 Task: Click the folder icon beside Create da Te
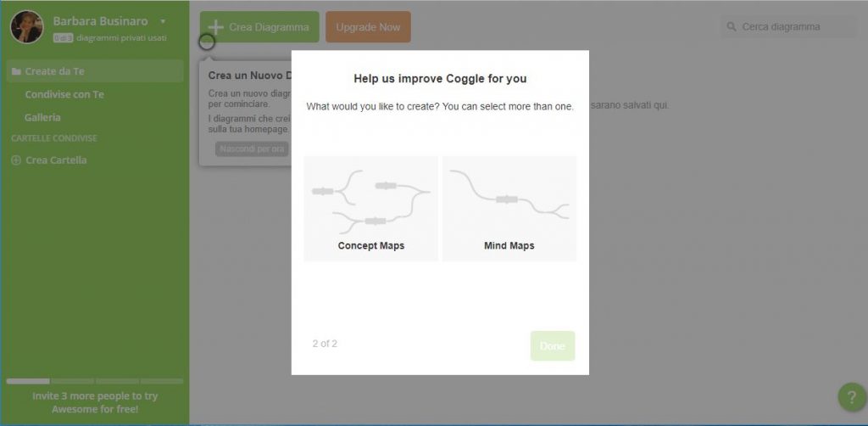coord(16,71)
